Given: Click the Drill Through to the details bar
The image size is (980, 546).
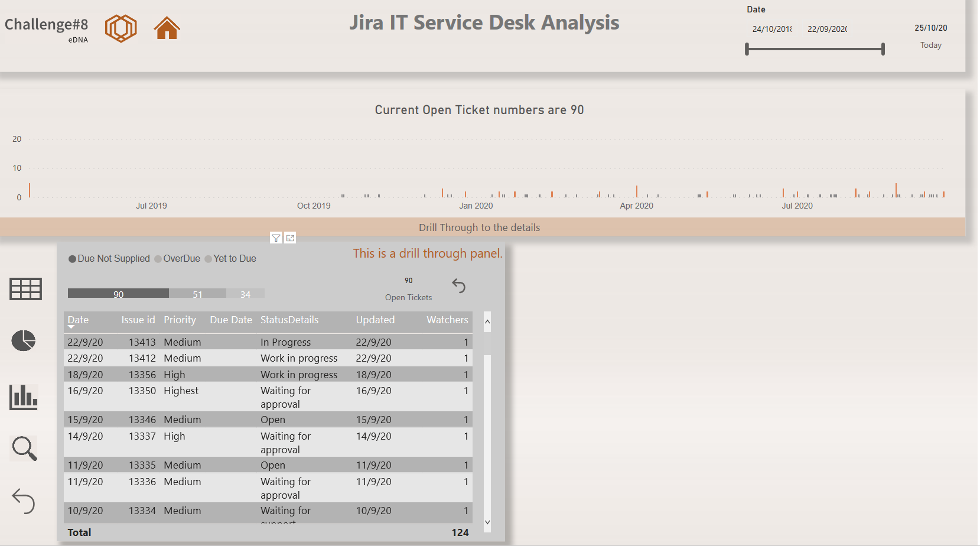Looking at the screenshot, I should (x=483, y=227).
